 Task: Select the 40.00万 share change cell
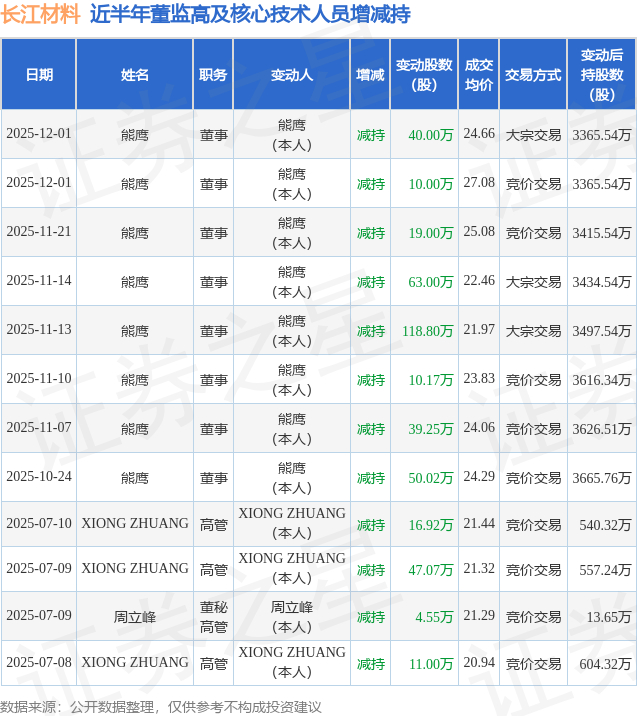pyautogui.click(x=424, y=135)
